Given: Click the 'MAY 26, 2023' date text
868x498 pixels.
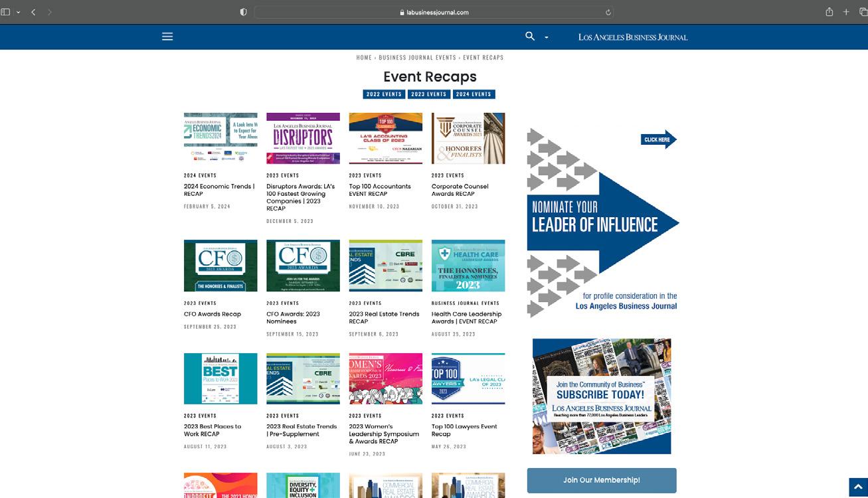Looking at the screenshot, I should click(x=450, y=447).
